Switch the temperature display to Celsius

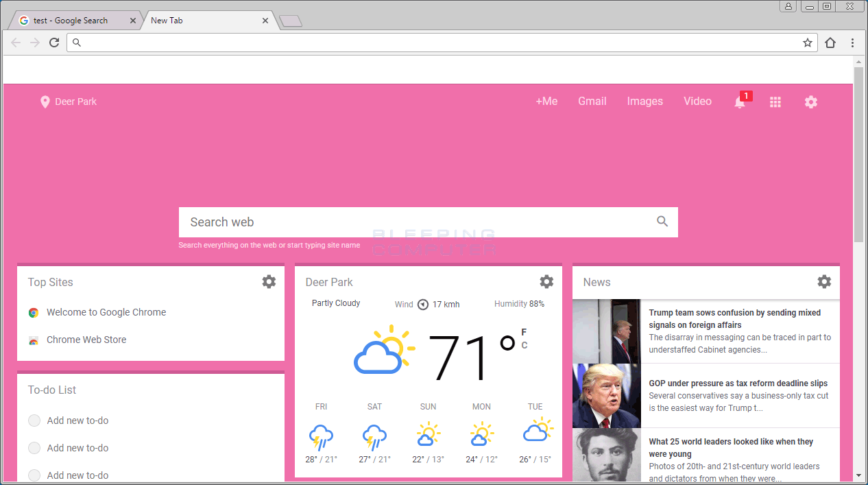524,346
